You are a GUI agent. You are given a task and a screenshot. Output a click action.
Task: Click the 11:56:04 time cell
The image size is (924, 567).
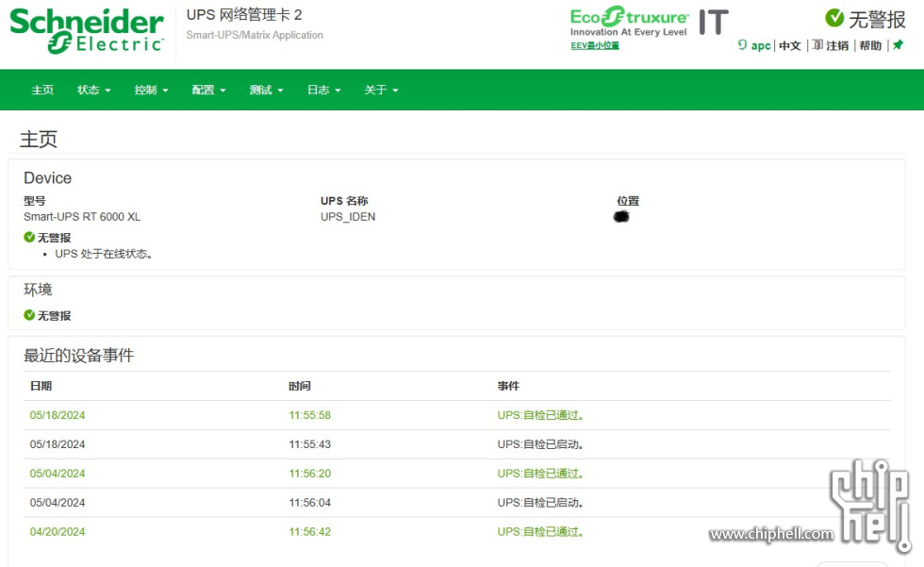pos(310,502)
